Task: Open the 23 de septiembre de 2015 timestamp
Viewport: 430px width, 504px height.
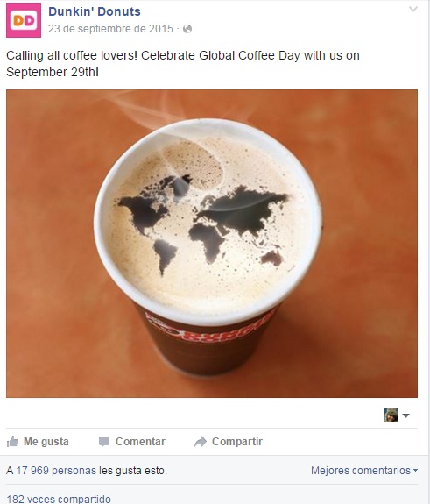Action: tap(110, 29)
